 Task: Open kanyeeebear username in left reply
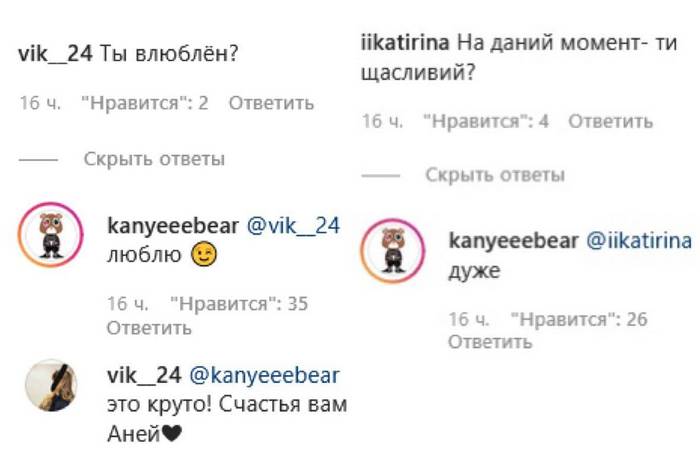click(x=173, y=226)
